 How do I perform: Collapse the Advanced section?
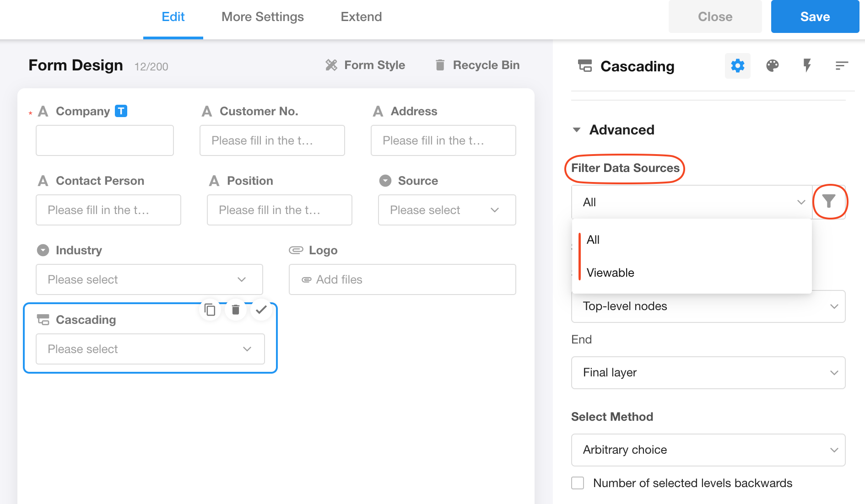click(x=577, y=130)
